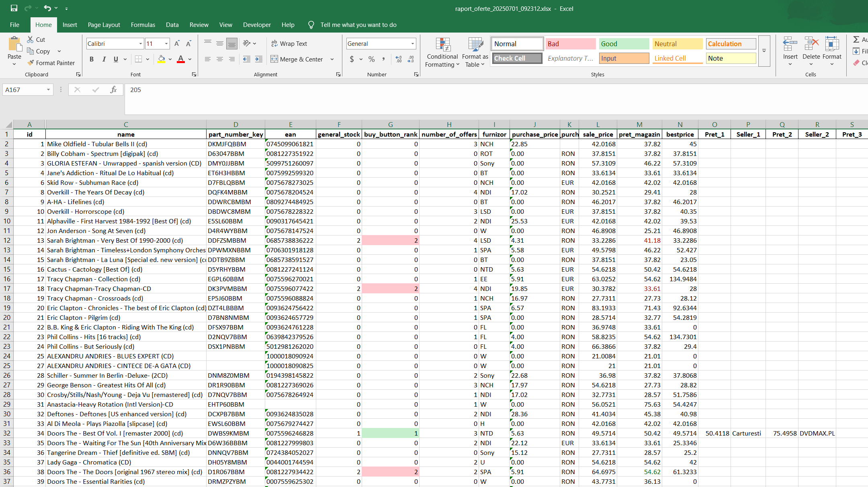Align text left icon

(x=208, y=59)
